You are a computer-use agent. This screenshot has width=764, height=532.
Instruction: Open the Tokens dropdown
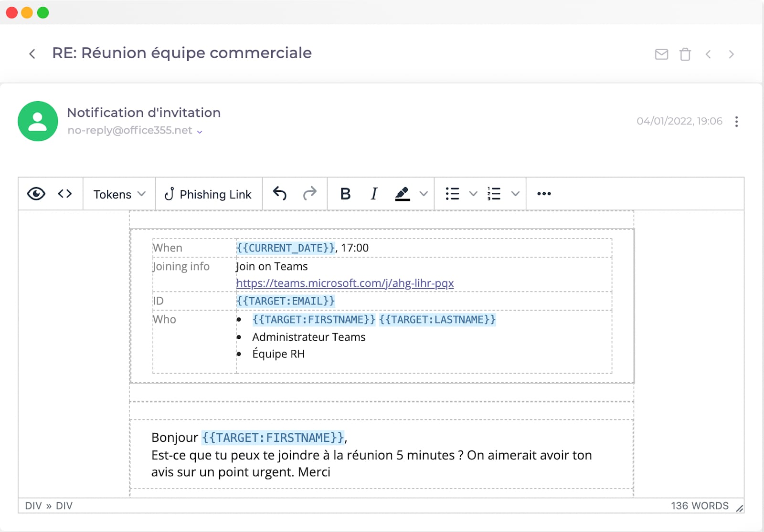[x=119, y=194]
